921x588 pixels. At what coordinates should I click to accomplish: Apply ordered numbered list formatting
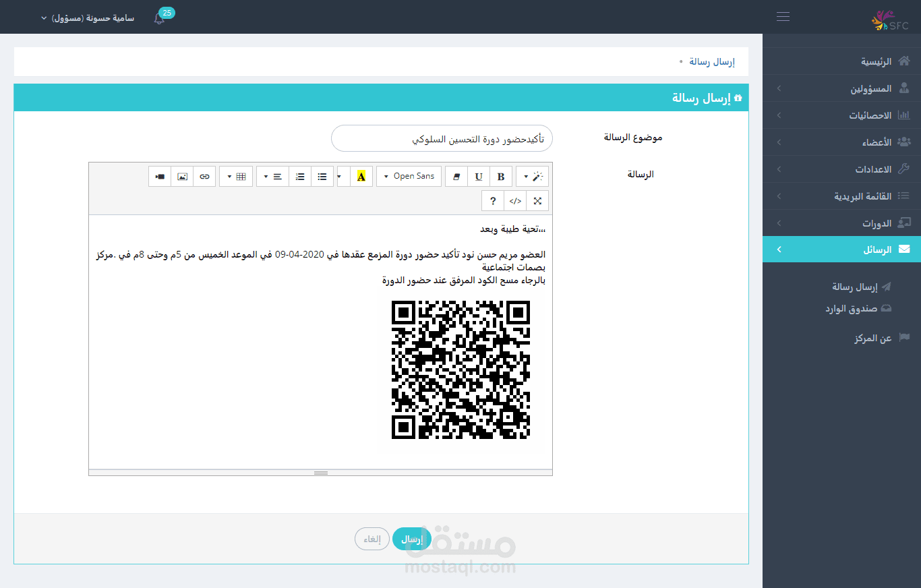[x=300, y=176]
